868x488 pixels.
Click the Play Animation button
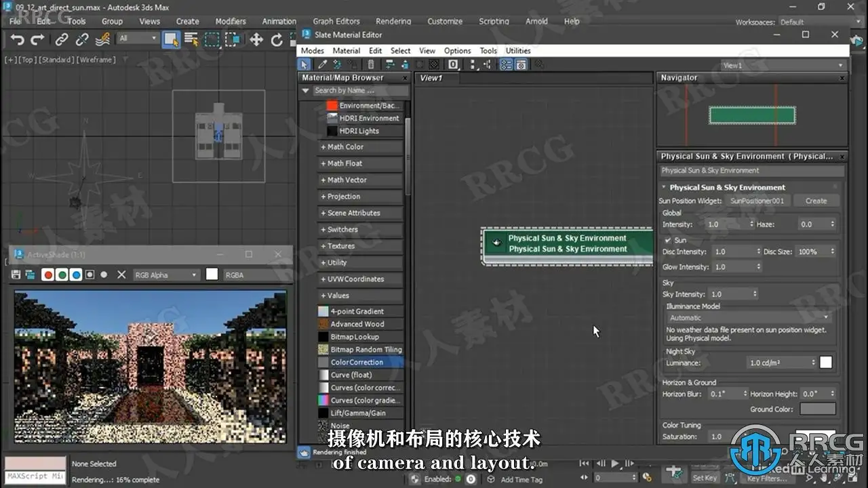pos(616,464)
